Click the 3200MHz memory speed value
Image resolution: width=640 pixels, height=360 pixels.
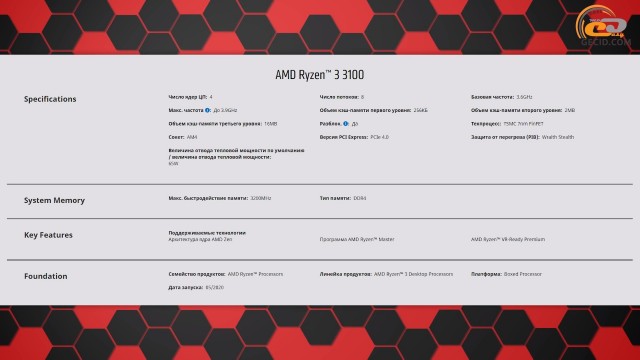(x=261, y=198)
